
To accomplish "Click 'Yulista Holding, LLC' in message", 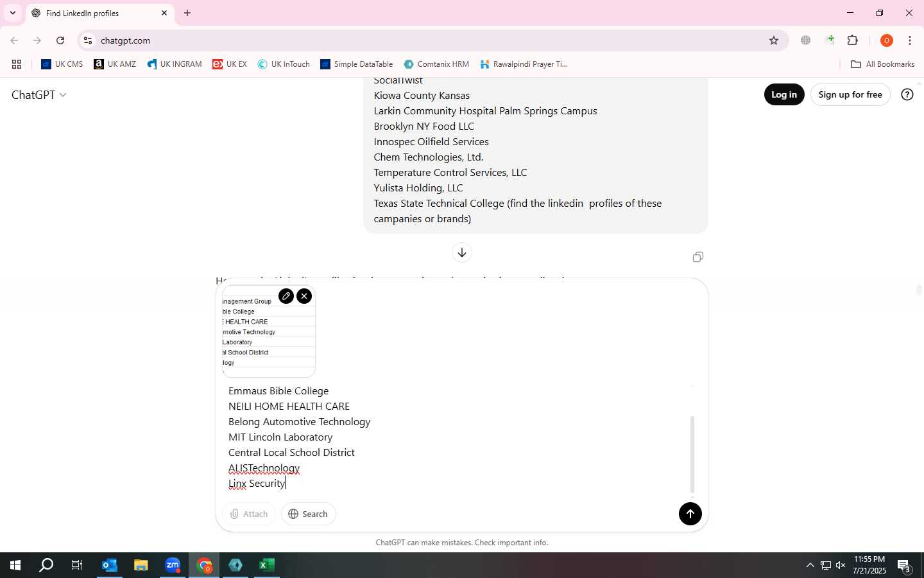I will tap(418, 188).
